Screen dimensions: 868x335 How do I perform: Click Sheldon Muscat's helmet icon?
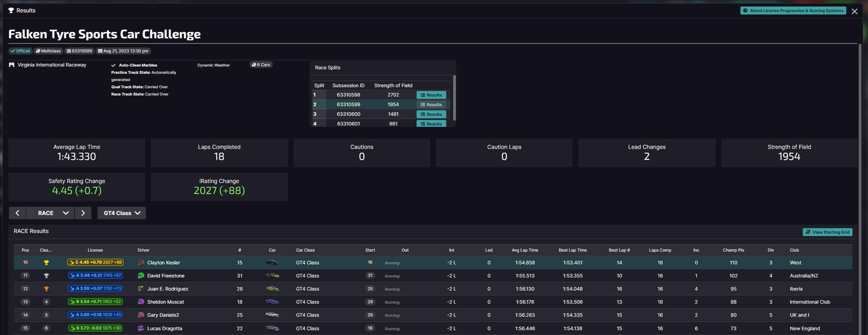[141, 302]
